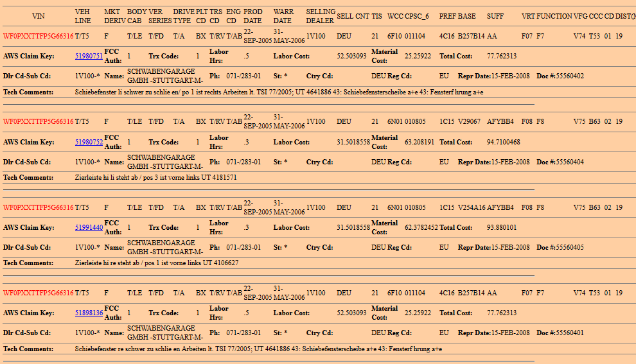636x364 pixels.
Task: Select the DRIVE TYPE column header
Action: click(184, 16)
